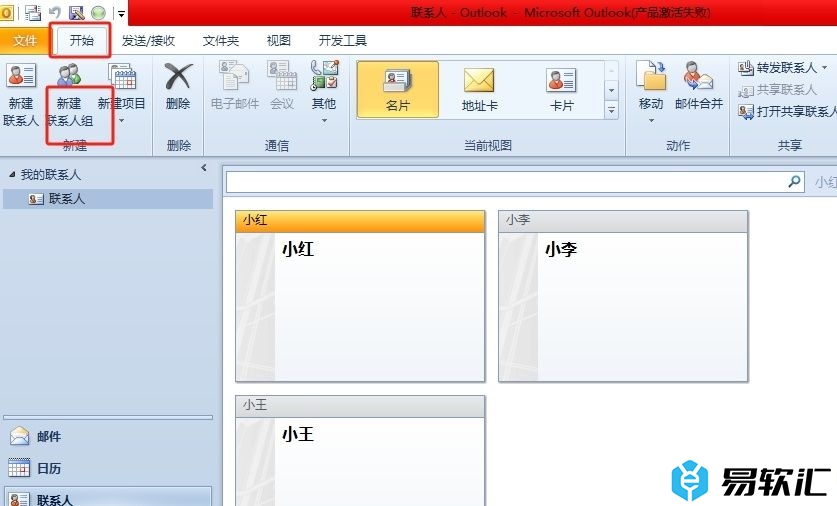This screenshot has width=837, height=506.
Task: Expand Forward Contact (转发联系人) dropdown arrow
Action: [825, 68]
